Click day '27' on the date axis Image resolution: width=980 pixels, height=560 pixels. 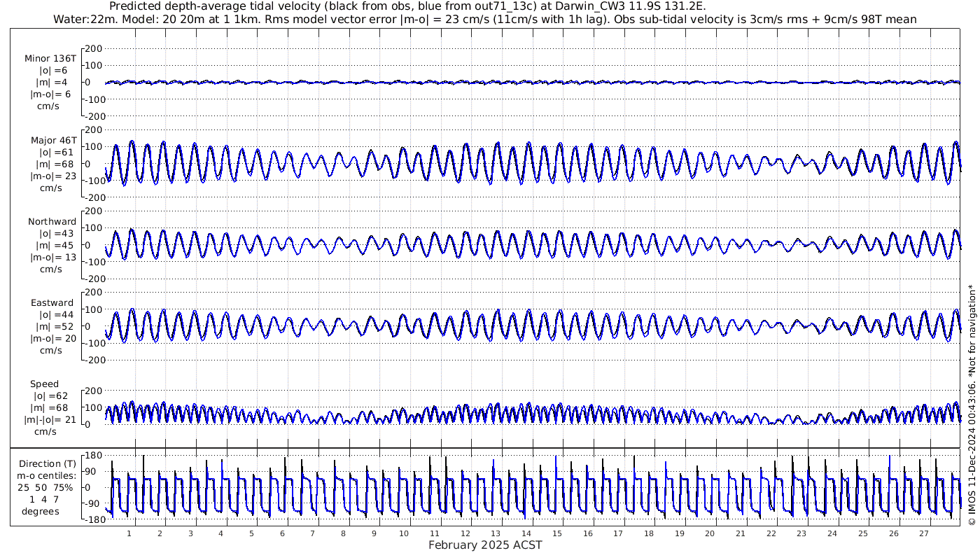point(924,533)
